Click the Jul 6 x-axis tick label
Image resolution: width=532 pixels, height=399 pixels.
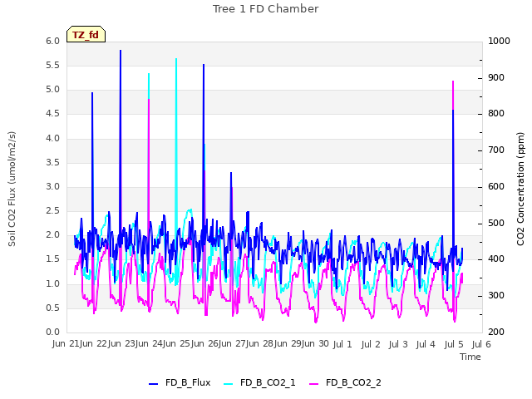(x=481, y=344)
